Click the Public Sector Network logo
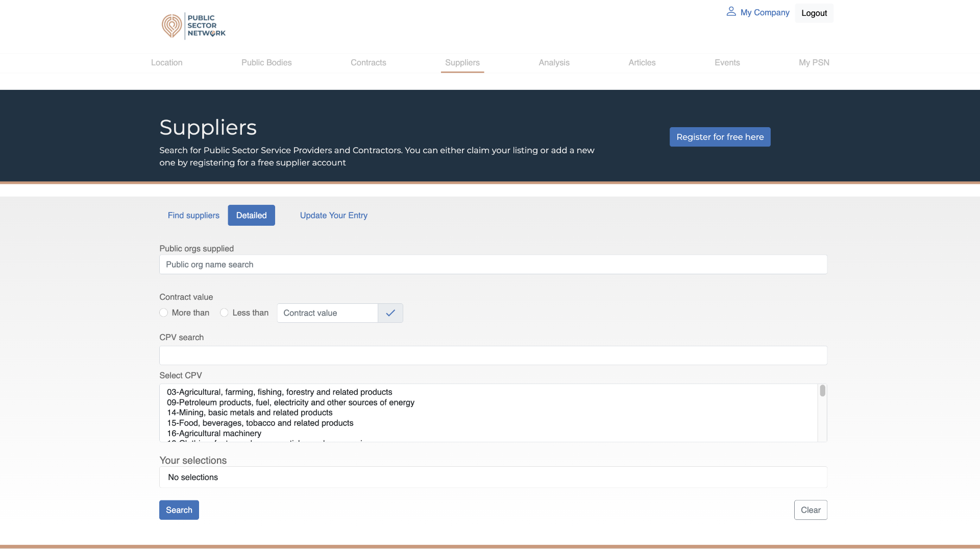The width and height of the screenshot is (980, 549). point(193,26)
